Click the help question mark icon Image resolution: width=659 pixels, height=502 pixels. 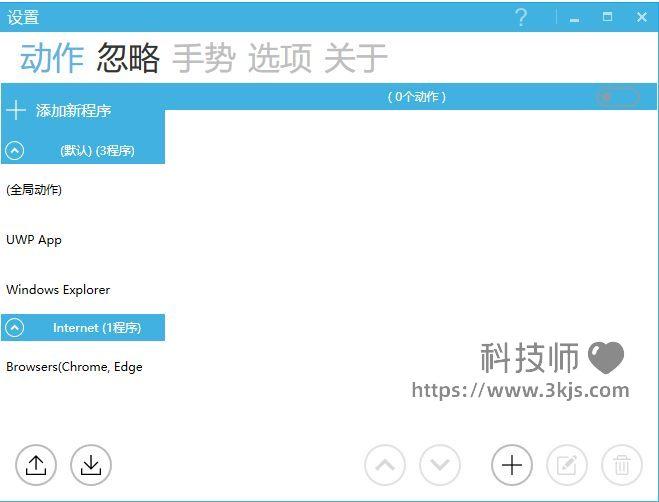pyautogui.click(x=521, y=17)
